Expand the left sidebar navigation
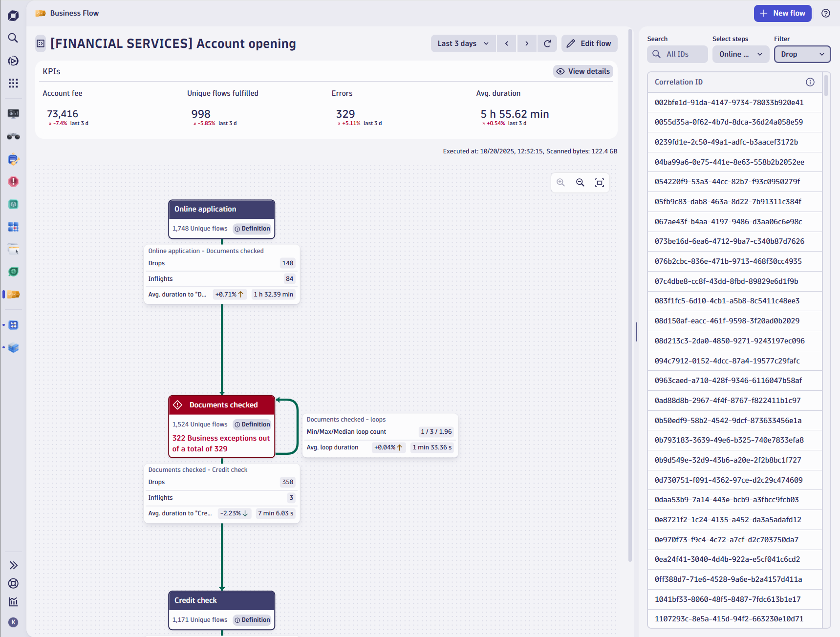 (13, 565)
